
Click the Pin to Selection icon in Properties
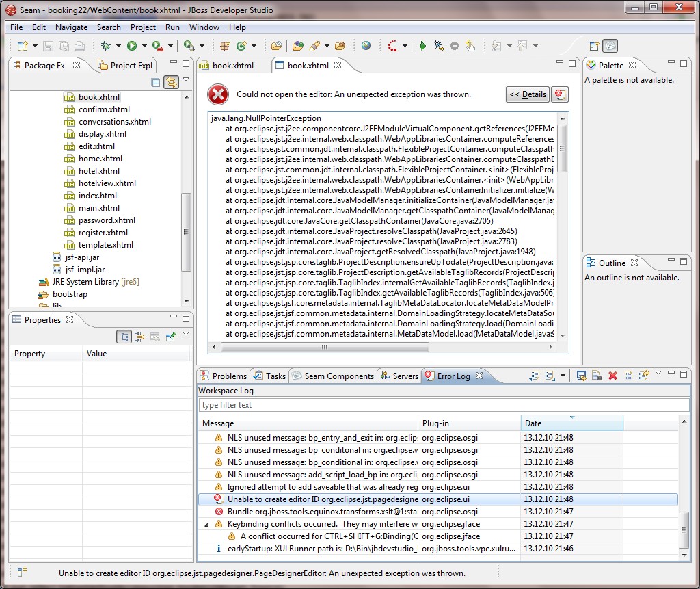pos(170,336)
